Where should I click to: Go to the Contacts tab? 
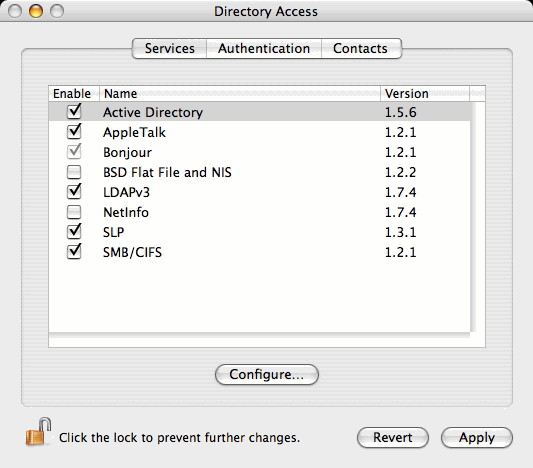361,49
